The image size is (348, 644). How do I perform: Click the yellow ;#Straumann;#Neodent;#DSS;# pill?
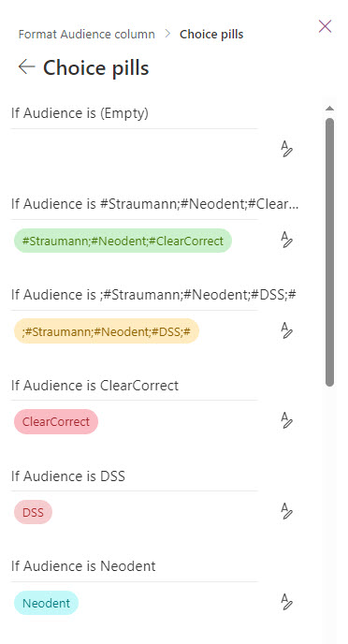107,331
